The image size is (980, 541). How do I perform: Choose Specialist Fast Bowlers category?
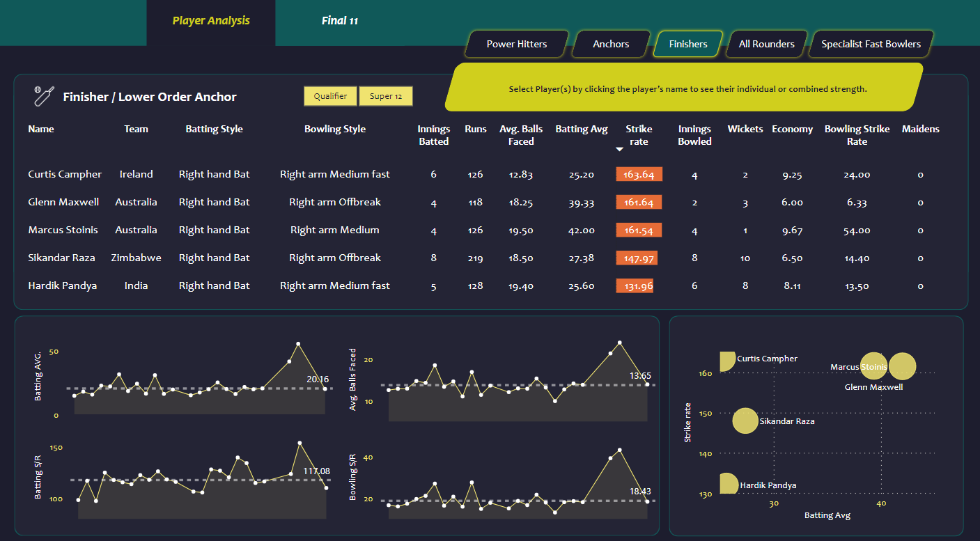(870, 44)
